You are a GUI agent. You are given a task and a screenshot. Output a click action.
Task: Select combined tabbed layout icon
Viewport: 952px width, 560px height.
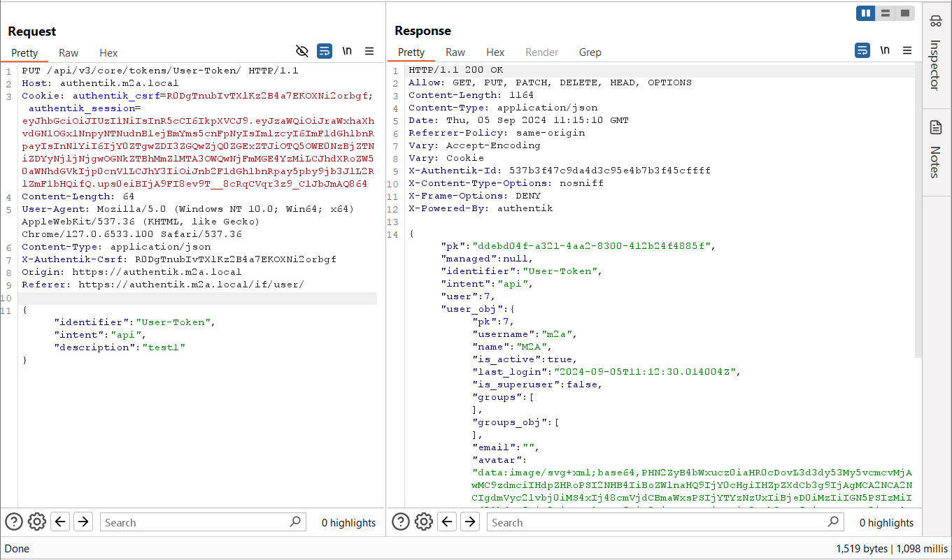905,13
